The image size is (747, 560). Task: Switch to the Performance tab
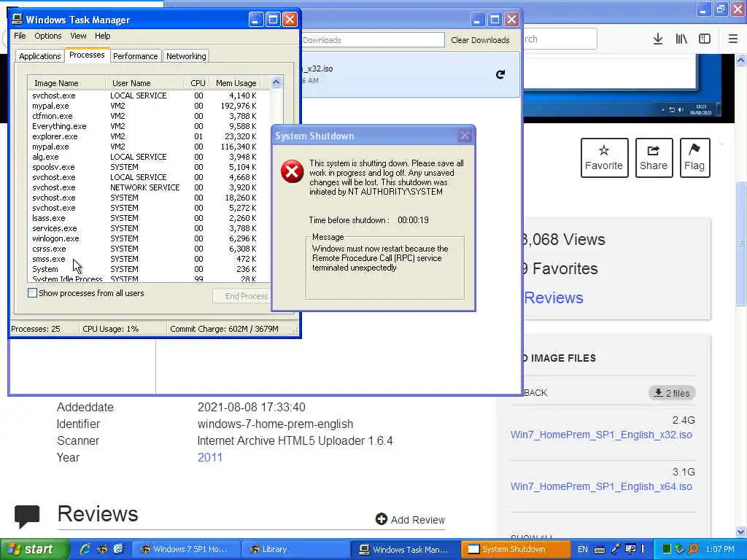click(x=135, y=56)
